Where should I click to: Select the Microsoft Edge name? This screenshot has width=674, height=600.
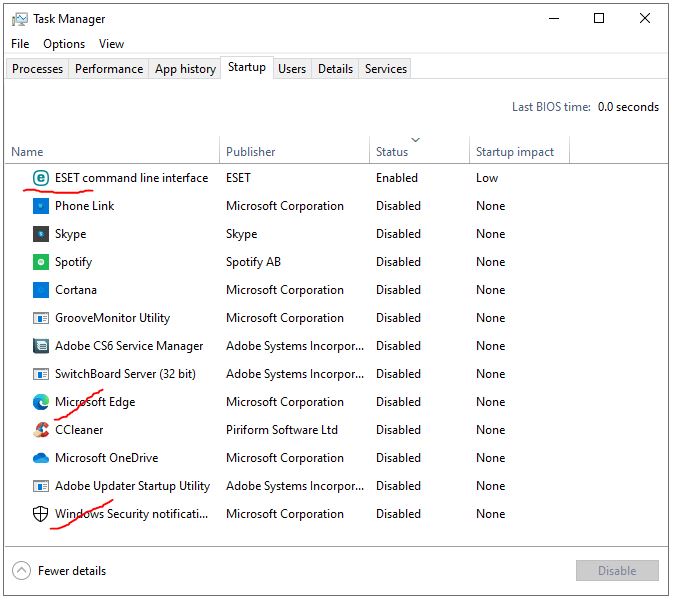tap(95, 402)
